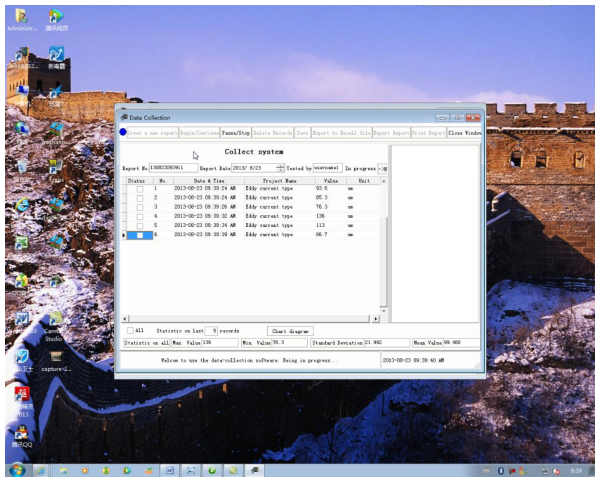Click the Date & Time column header
602x480 pixels.
209,180
